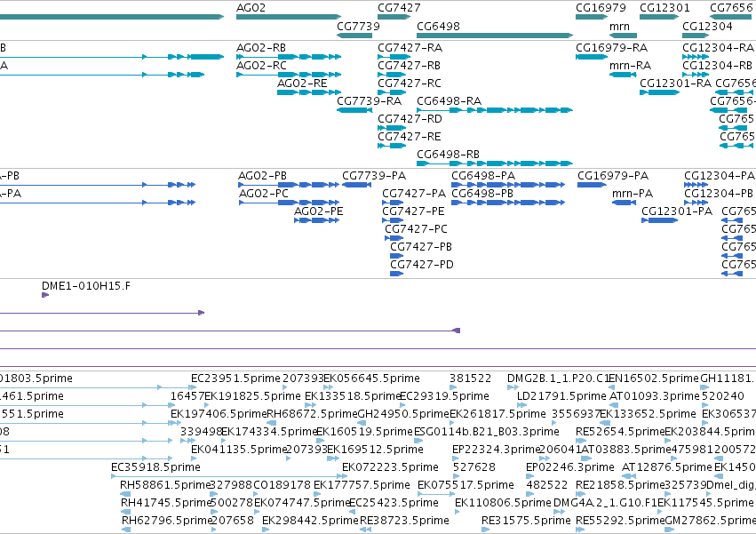
Task: Select the EK056645.5prime EST label
Action: pos(371,379)
